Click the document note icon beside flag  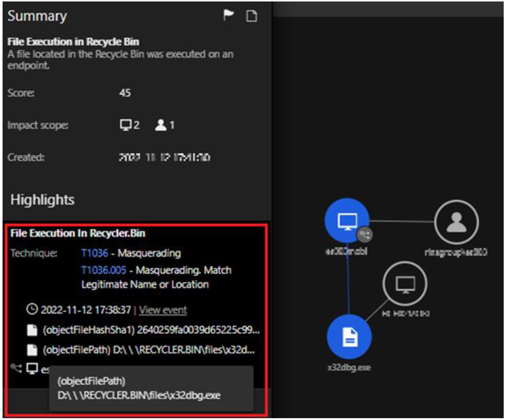[251, 16]
